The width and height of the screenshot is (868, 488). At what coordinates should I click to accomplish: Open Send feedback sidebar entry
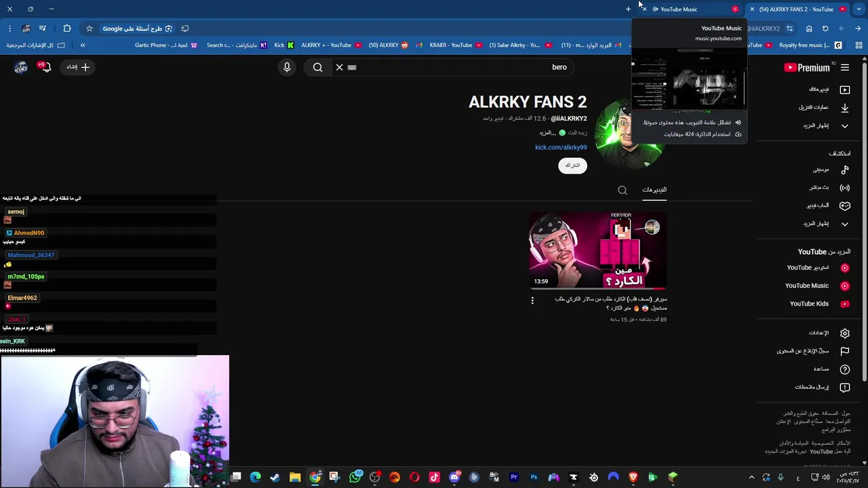[x=822, y=387]
